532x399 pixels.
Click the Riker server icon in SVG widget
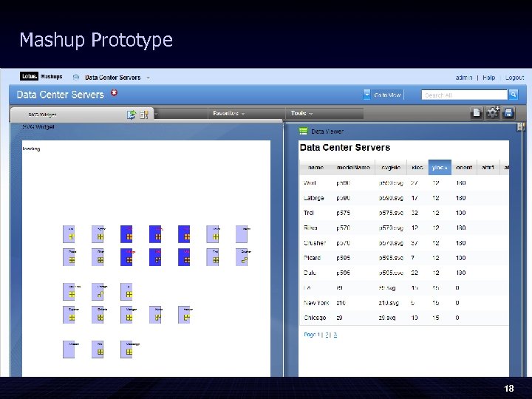(98, 257)
